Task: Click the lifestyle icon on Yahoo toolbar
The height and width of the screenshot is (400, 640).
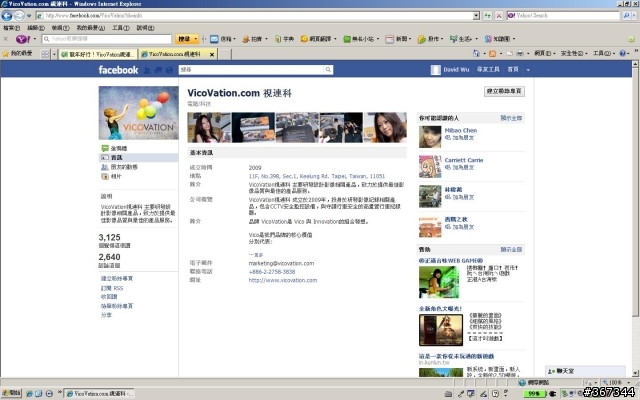Action: 453,39
